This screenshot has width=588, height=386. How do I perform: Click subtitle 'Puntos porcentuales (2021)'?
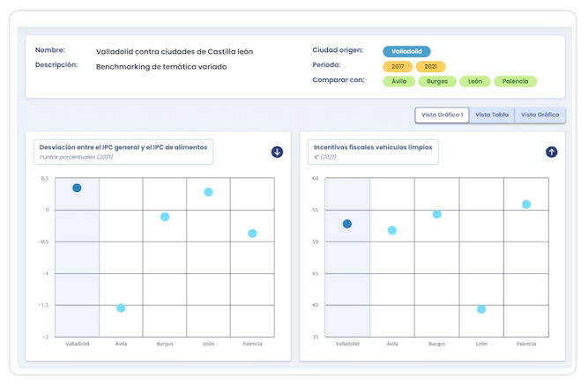(76, 157)
